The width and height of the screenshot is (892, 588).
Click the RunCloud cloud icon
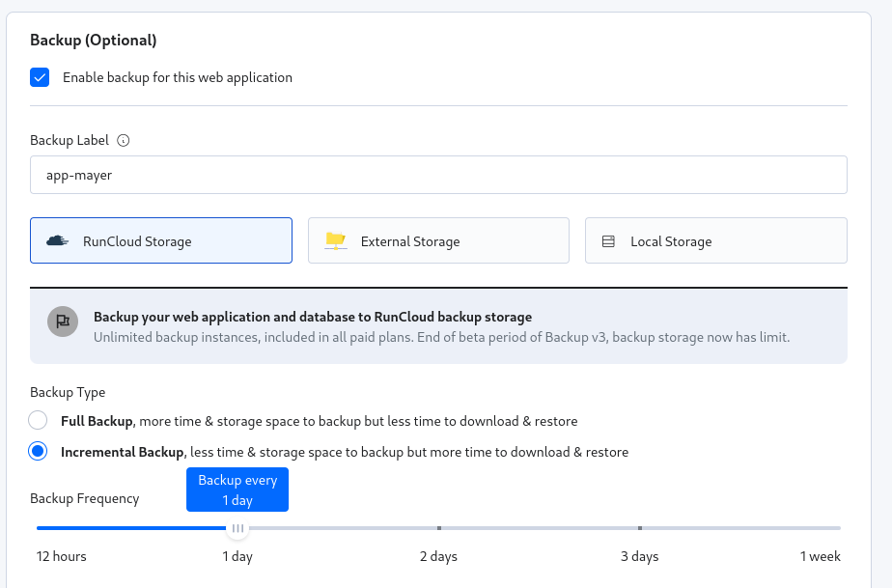coord(58,240)
